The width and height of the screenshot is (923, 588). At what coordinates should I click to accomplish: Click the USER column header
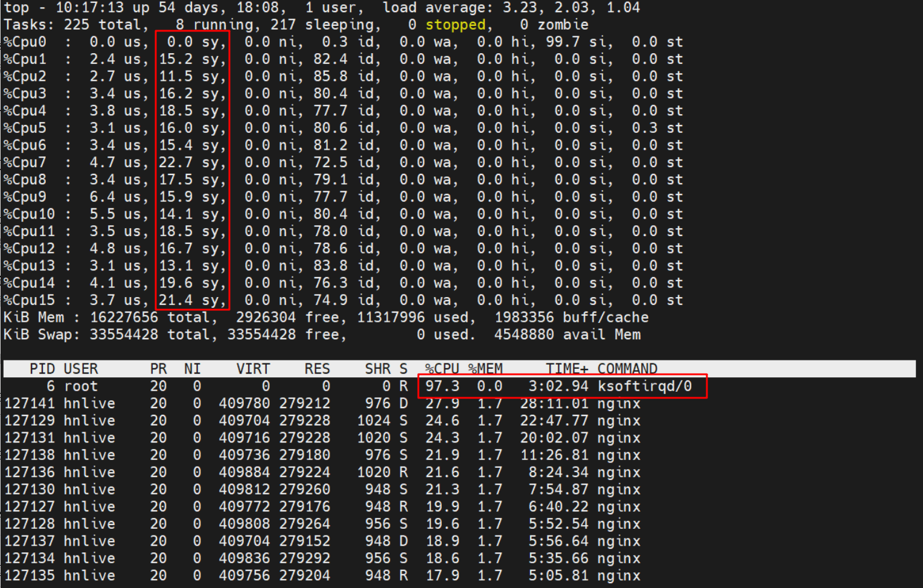(81, 369)
